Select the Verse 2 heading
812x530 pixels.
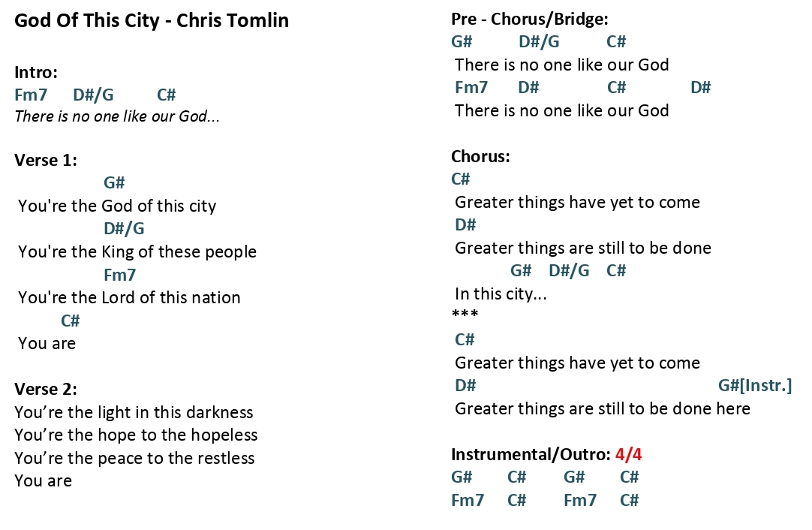click(46, 389)
